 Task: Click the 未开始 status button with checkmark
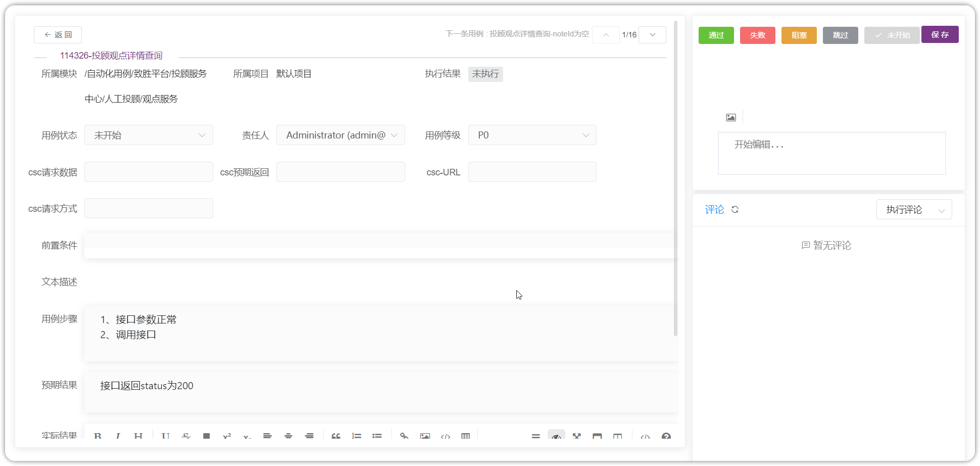coord(892,35)
